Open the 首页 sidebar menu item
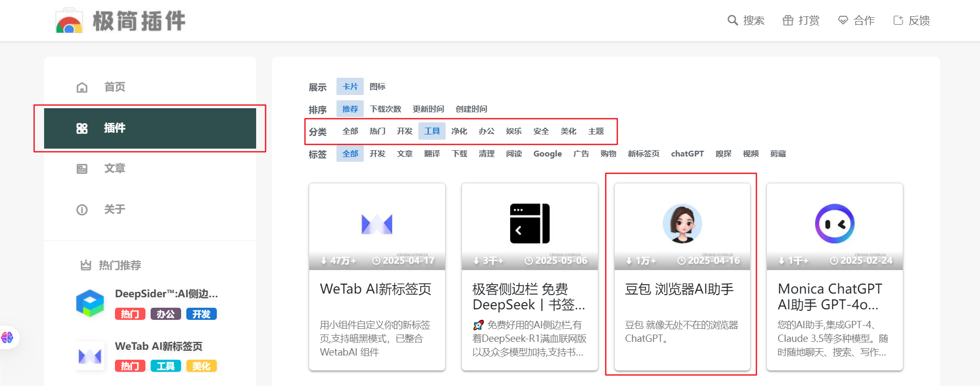Screen dimensions: 980x386 click(x=150, y=87)
